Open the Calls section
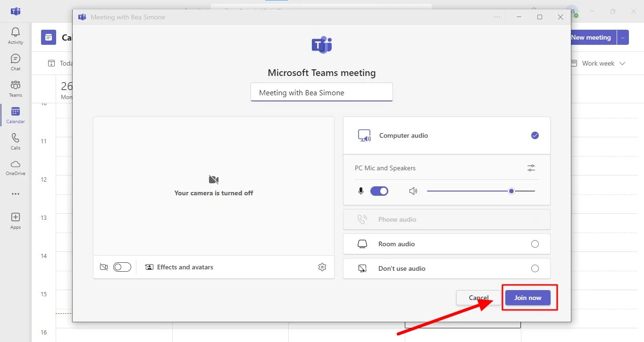This screenshot has height=342, width=644. [x=16, y=142]
